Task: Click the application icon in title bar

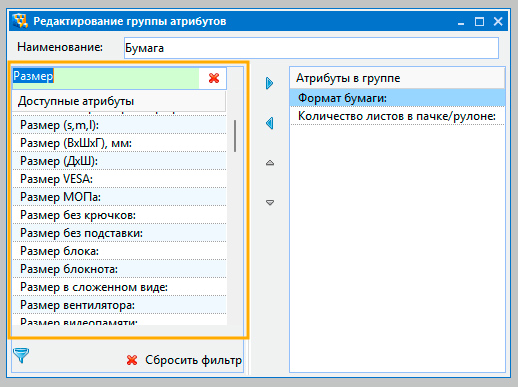Action: click(20, 21)
